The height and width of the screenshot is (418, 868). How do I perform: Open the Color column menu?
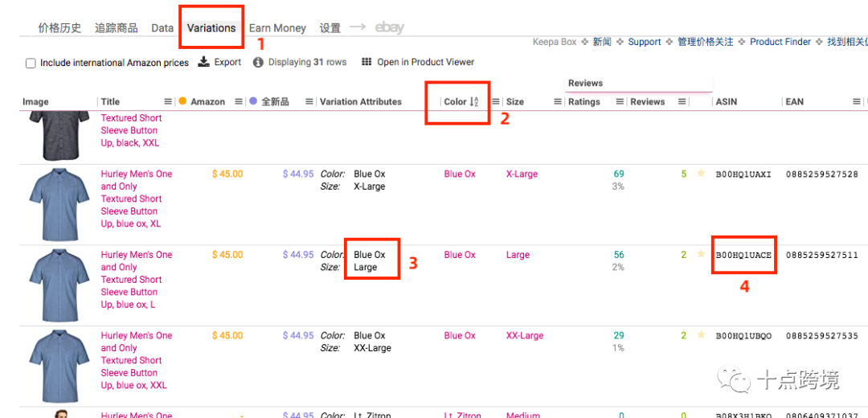click(496, 102)
